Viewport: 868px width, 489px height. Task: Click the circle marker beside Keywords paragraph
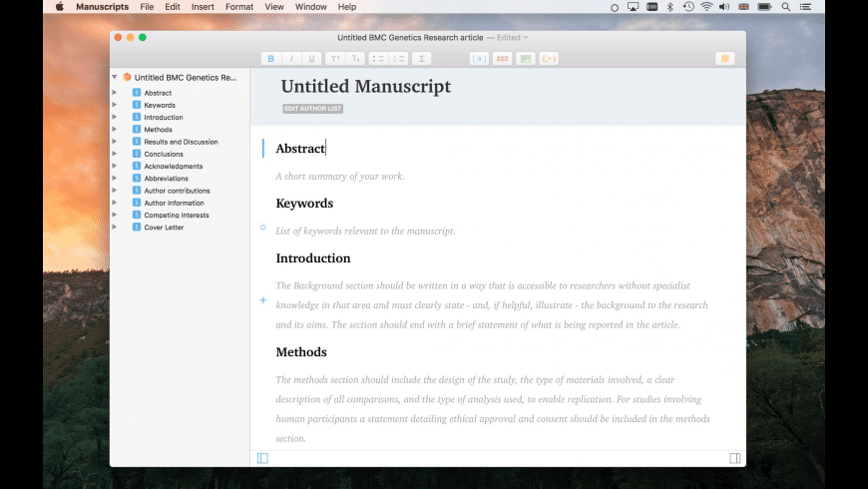(263, 228)
